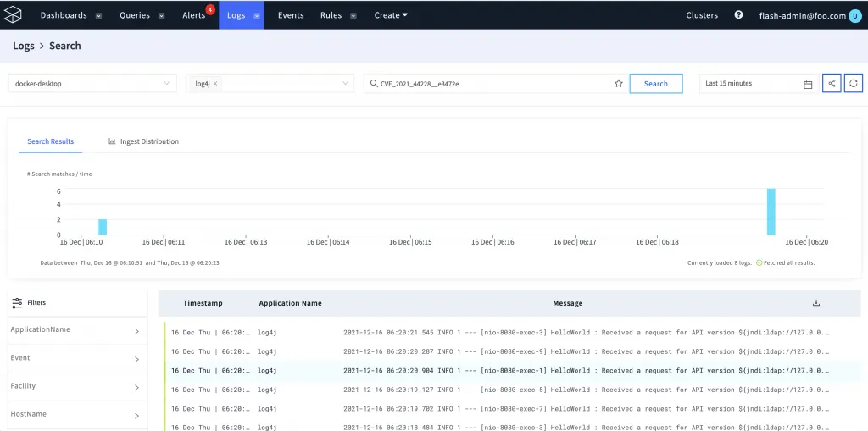
Task: Click the share icon button
Action: pyautogui.click(x=832, y=83)
